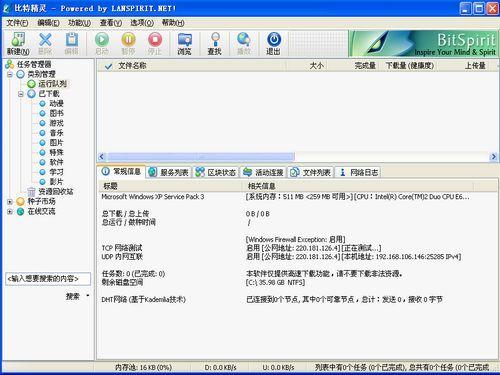
Task: Switch to the 文件列表 tab
Action: click(311, 172)
